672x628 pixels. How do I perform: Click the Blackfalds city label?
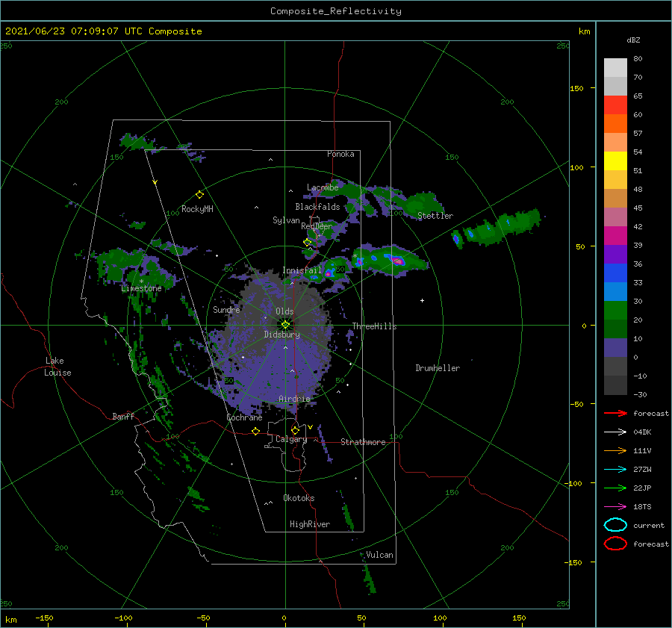[x=317, y=207]
